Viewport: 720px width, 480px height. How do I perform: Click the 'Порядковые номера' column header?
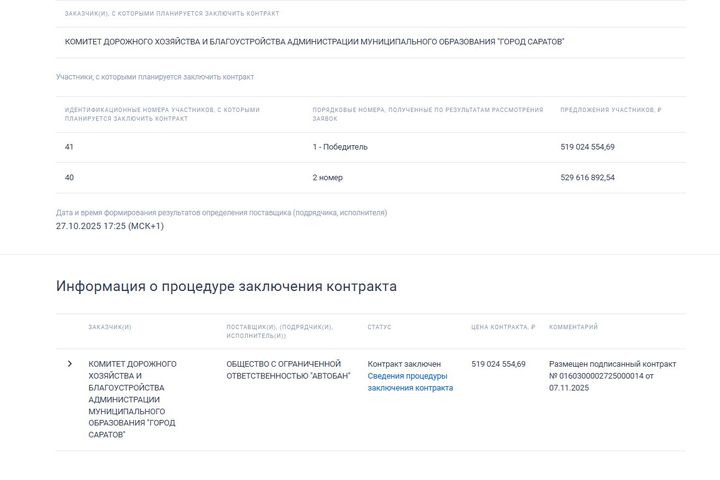click(427, 114)
